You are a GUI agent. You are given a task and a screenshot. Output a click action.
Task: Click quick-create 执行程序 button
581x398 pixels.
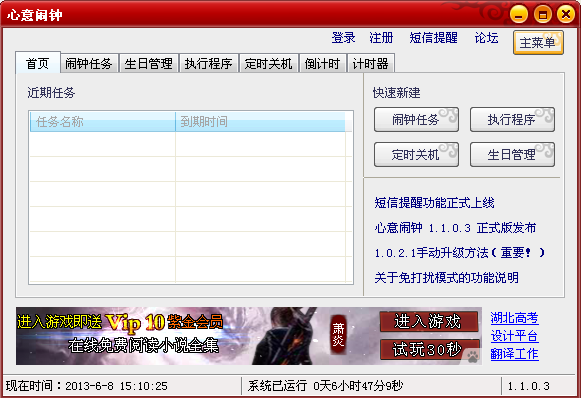coord(512,120)
